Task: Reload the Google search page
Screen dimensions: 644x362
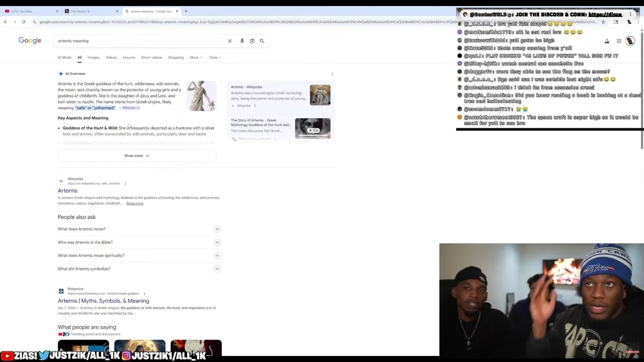Action: pos(23,22)
